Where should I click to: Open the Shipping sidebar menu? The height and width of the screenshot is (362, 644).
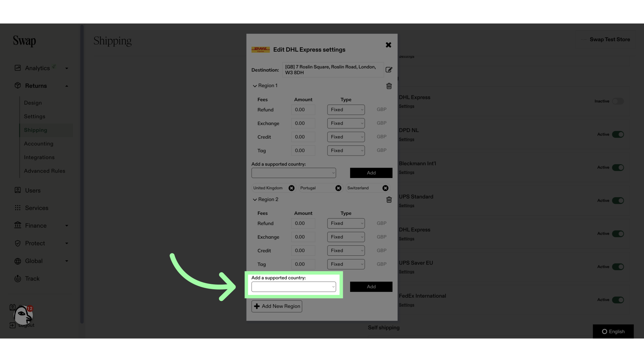pyautogui.click(x=35, y=130)
